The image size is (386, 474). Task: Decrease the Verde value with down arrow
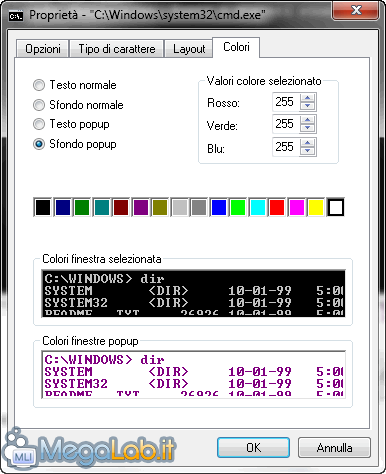308,128
